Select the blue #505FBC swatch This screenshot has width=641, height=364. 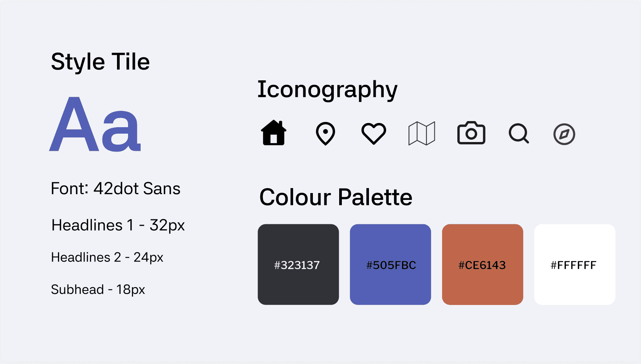(x=391, y=265)
